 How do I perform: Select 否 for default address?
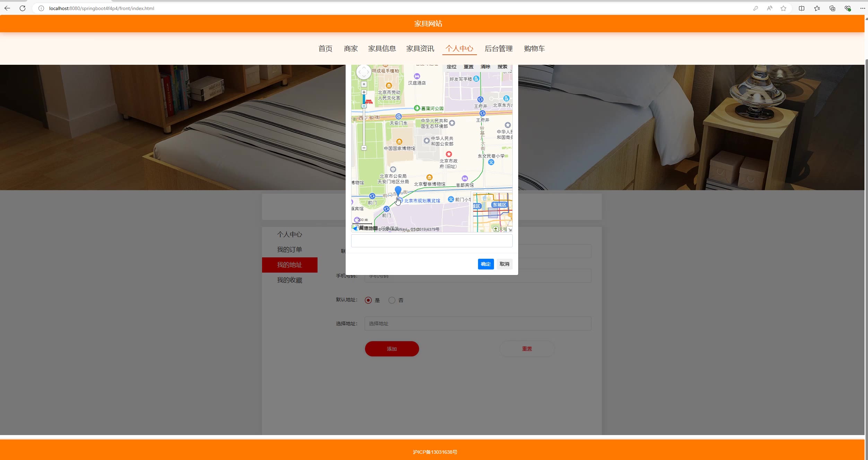(x=392, y=300)
